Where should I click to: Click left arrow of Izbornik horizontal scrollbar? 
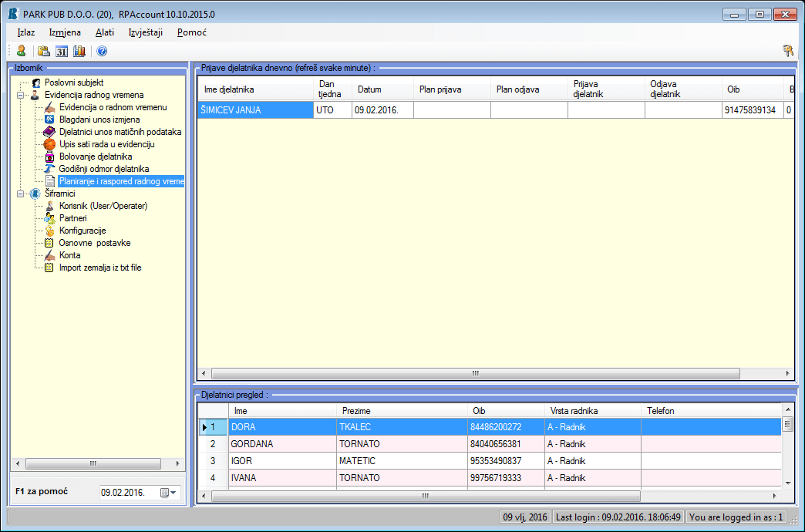tap(18, 463)
